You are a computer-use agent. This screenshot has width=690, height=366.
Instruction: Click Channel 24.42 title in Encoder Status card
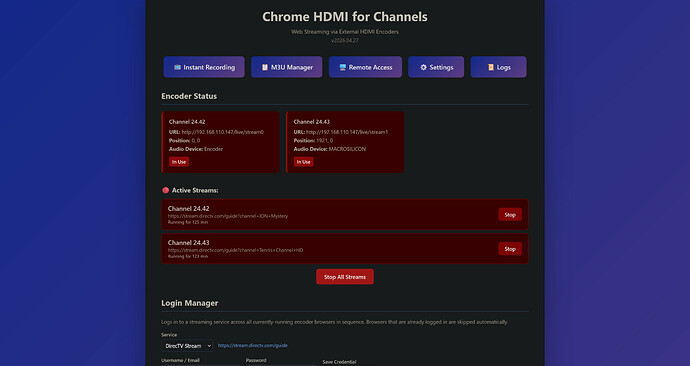click(187, 122)
